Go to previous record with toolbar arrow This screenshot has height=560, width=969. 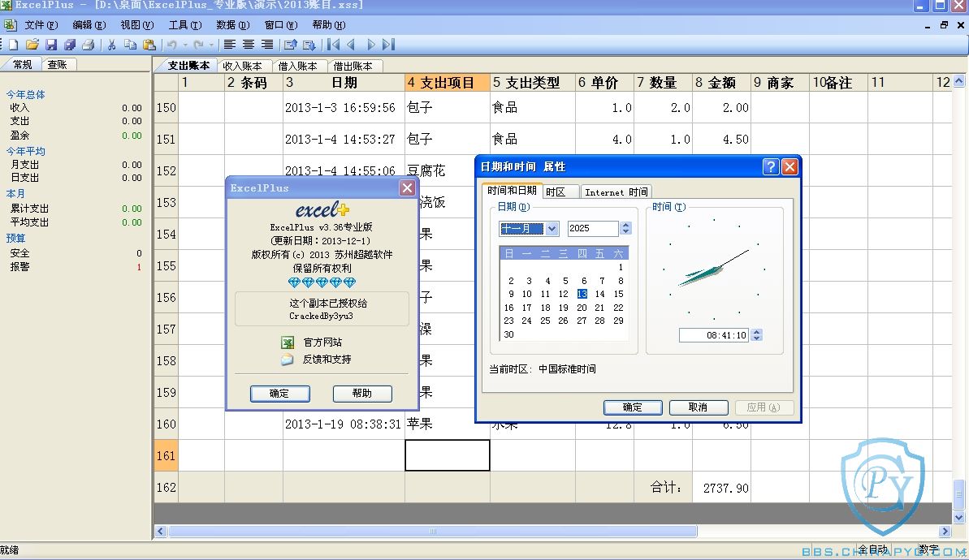tap(351, 45)
